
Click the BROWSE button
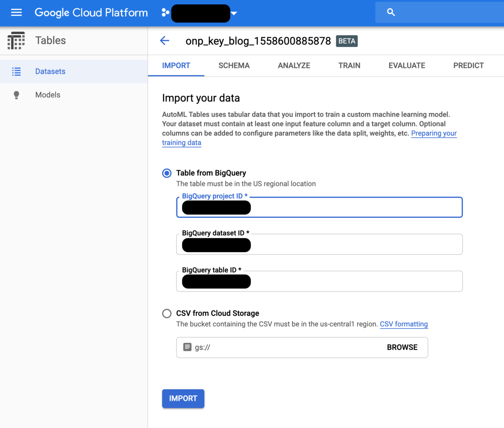tap(402, 347)
